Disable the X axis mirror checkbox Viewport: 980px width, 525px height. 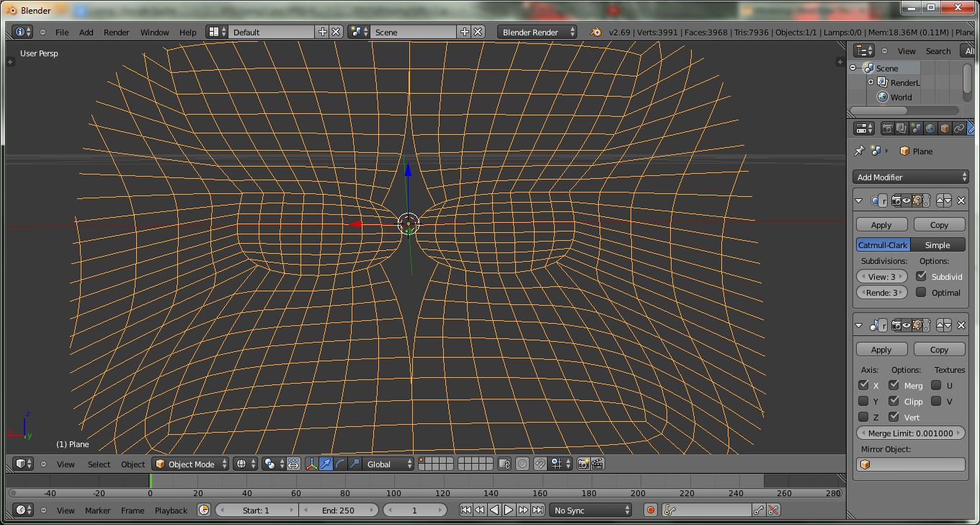coord(863,385)
